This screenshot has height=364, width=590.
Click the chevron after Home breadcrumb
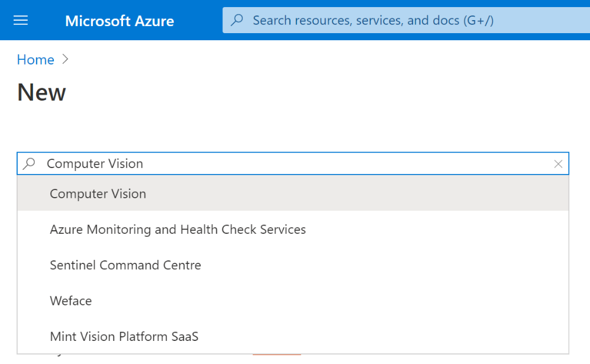point(66,59)
